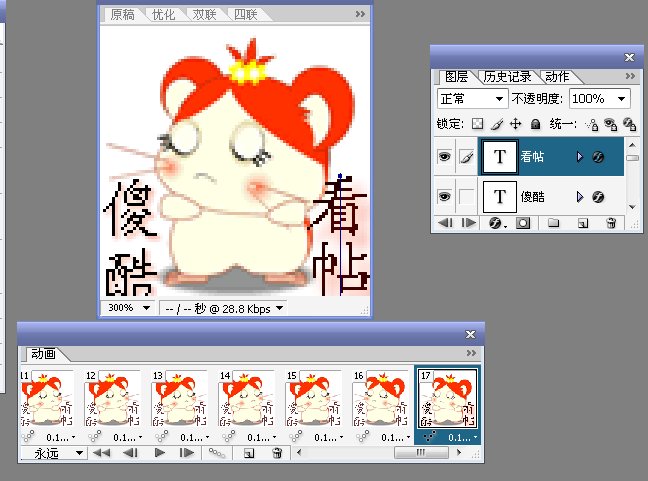Step to previous frame in Animation panel
This screenshot has height=481, width=648.
[130, 453]
